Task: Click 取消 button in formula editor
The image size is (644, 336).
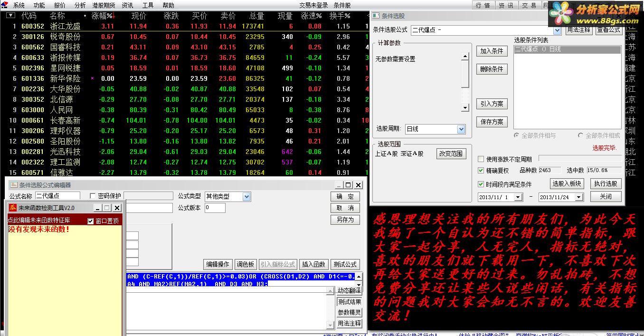Action: pyautogui.click(x=345, y=208)
